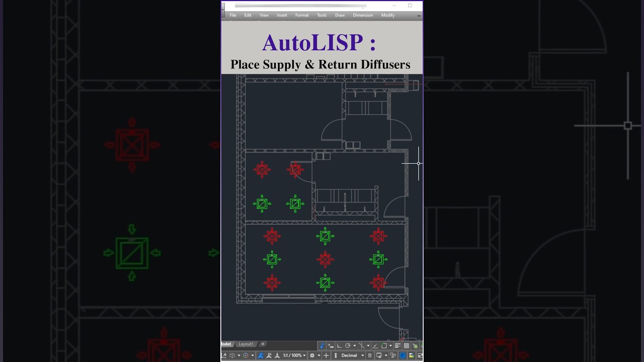Open the Draw menu

pos(340,15)
